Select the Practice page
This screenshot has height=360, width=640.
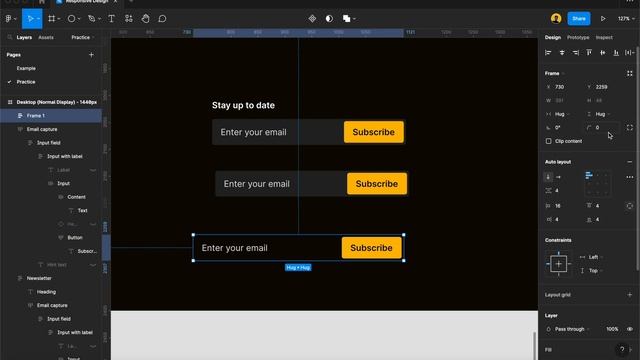26,82
